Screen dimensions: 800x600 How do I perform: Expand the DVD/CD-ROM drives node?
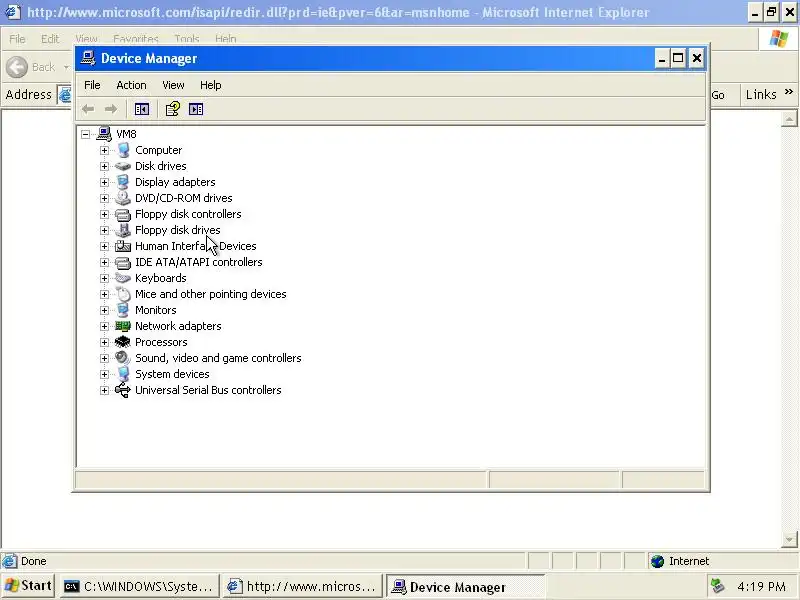(x=104, y=198)
